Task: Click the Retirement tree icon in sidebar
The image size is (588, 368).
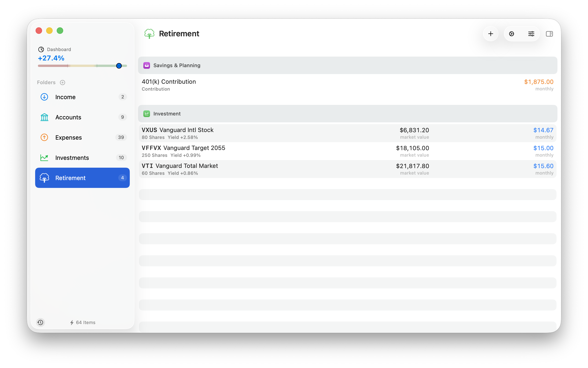Action: click(x=44, y=178)
